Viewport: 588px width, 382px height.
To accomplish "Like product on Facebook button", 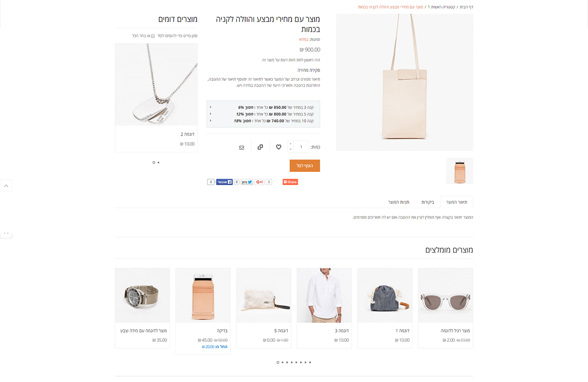I will coord(224,182).
